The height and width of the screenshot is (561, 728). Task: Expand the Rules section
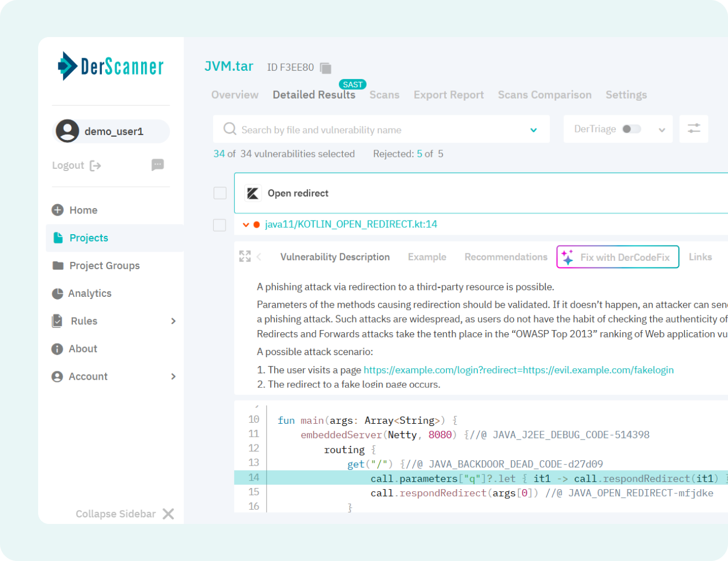(x=173, y=321)
